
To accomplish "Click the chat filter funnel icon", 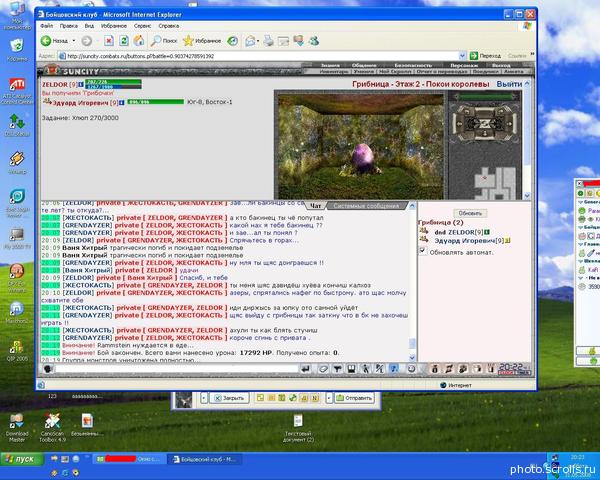I will click(x=337, y=369).
